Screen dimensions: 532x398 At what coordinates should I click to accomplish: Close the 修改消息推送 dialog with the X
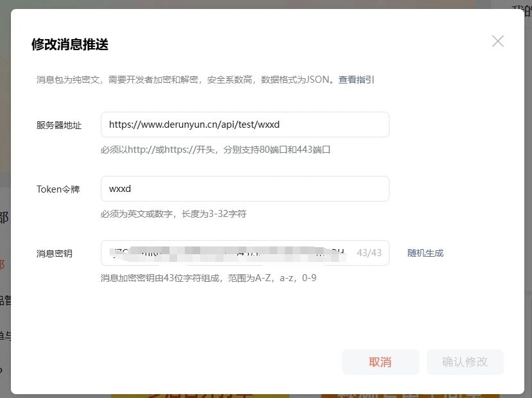[x=498, y=41]
